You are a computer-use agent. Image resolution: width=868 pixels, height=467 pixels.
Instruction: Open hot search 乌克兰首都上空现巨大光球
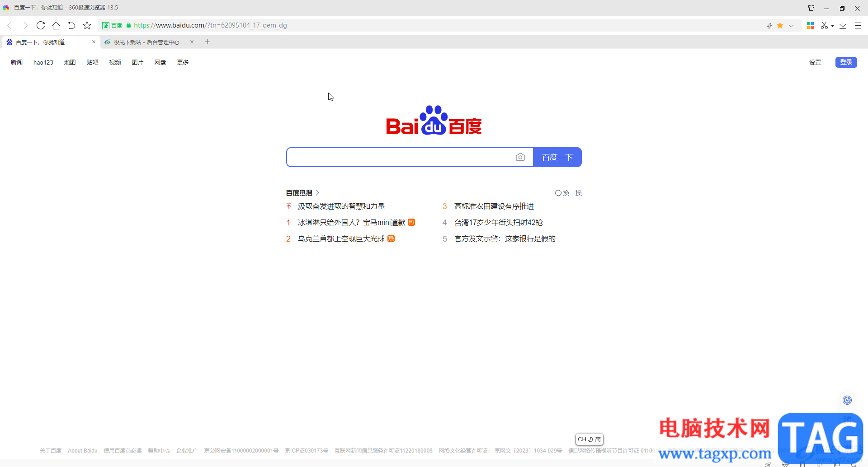click(341, 239)
